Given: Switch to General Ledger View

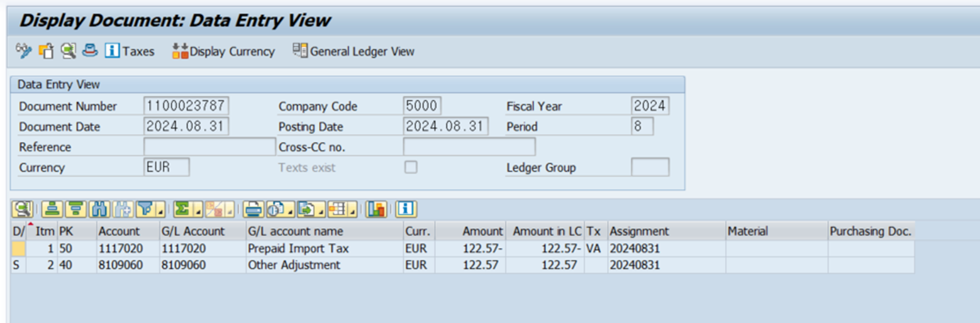Looking at the screenshot, I should point(354,52).
